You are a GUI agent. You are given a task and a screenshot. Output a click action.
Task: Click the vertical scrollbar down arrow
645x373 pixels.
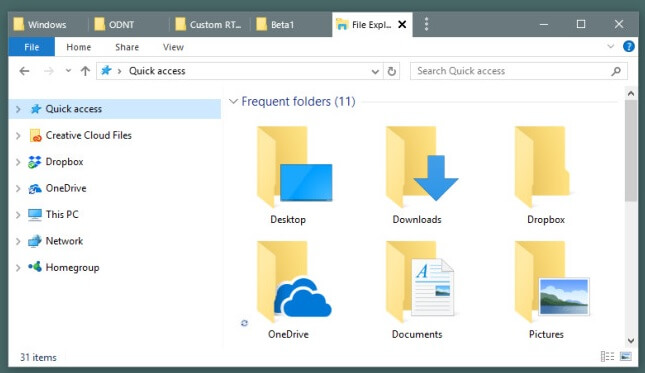coord(631,340)
